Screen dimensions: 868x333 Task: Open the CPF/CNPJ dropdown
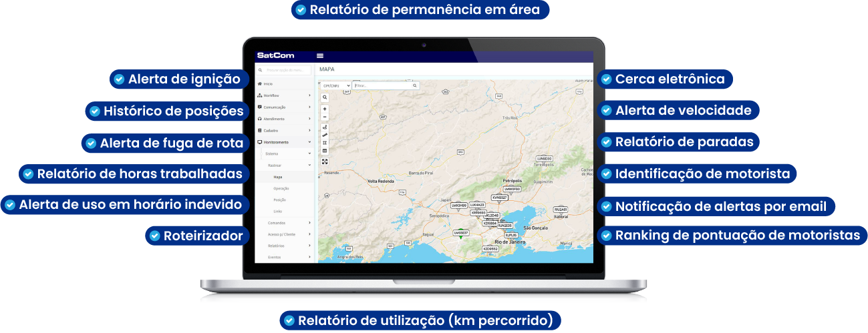click(x=336, y=86)
